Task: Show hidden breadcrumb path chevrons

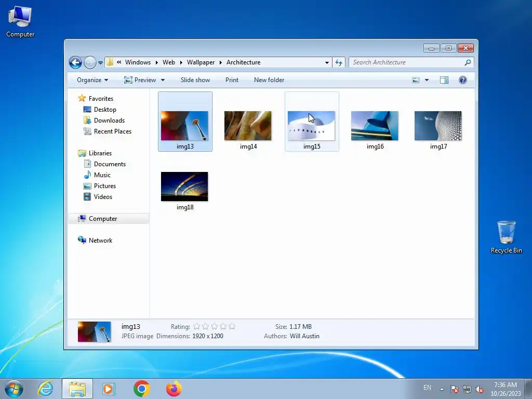Action: pos(119,62)
